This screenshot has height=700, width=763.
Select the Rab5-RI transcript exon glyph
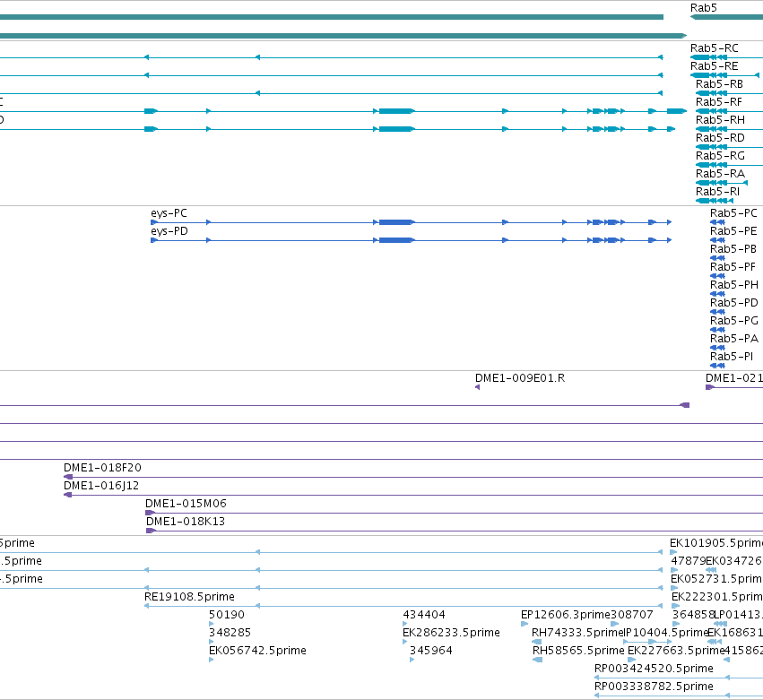click(715, 201)
